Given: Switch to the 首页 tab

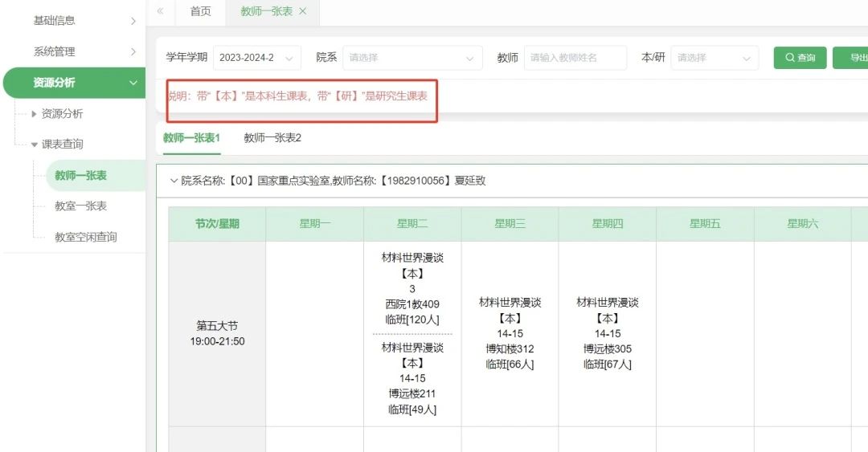Looking at the screenshot, I should click(x=201, y=11).
